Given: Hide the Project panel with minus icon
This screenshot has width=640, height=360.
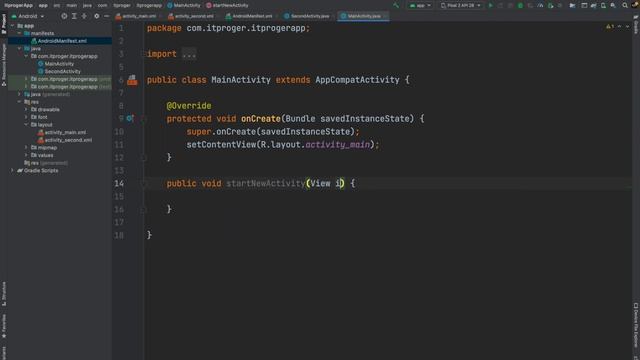Looking at the screenshot, I should tap(107, 16).
